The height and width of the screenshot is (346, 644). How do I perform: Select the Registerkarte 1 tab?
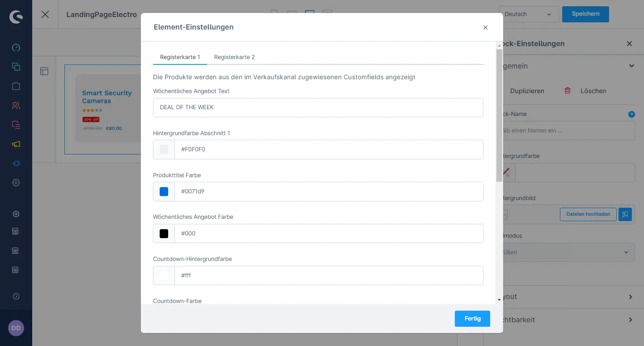180,57
